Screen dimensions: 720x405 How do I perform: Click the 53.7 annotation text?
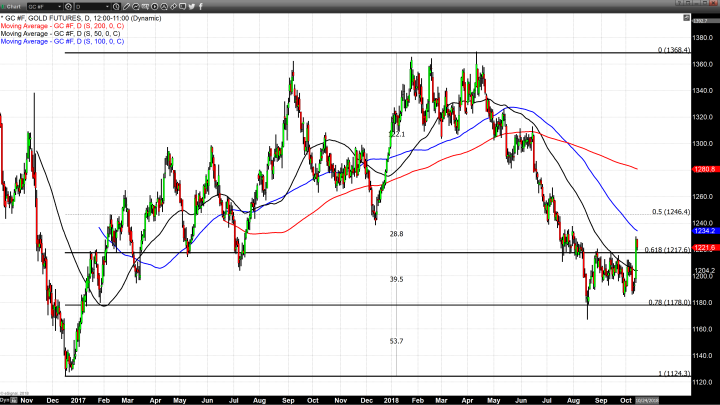click(x=396, y=341)
